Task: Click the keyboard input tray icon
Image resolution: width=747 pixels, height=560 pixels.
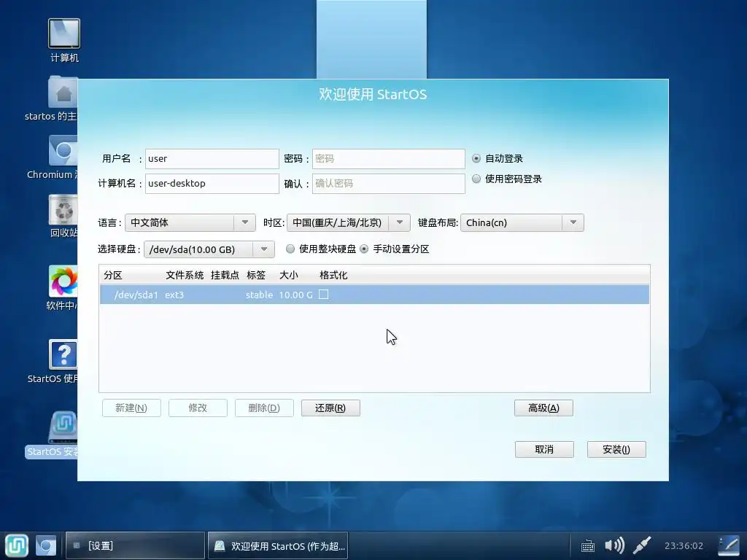Action: [588, 545]
